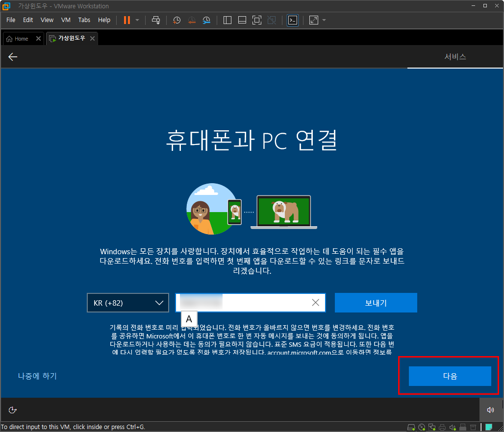Click the IME indicator A box

[189, 319]
